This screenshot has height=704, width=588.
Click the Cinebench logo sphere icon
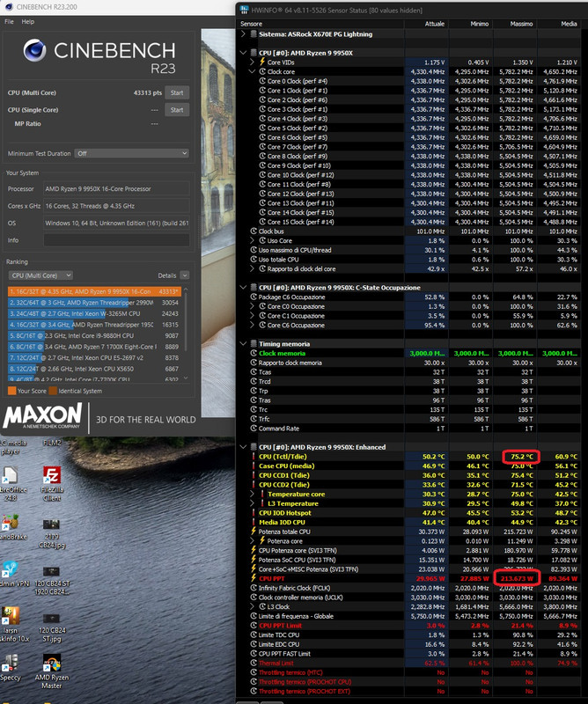click(34, 50)
